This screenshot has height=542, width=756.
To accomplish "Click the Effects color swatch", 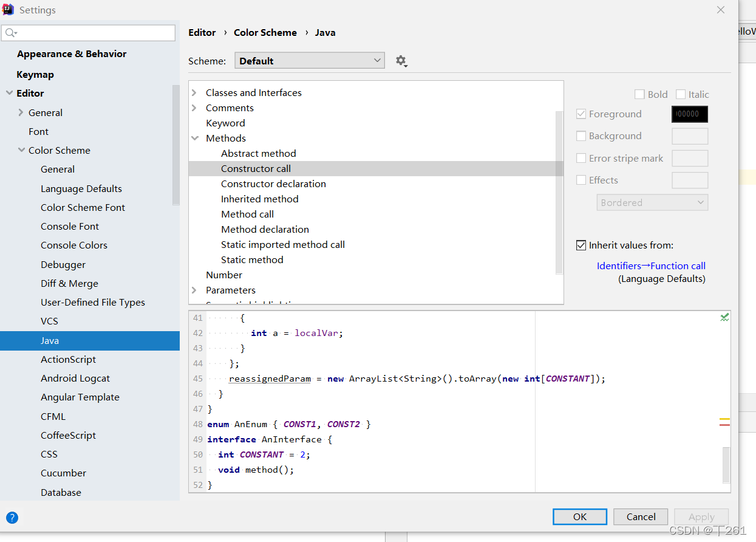I will click(x=690, y=180).
